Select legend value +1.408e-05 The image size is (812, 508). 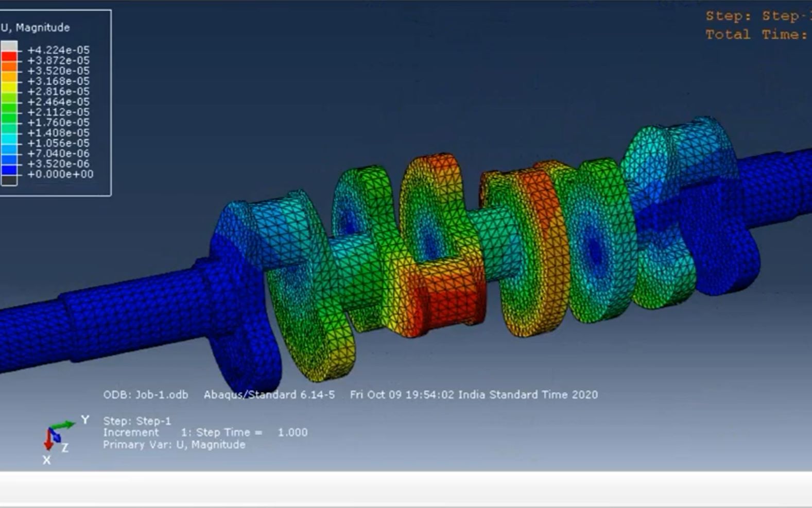58,132
